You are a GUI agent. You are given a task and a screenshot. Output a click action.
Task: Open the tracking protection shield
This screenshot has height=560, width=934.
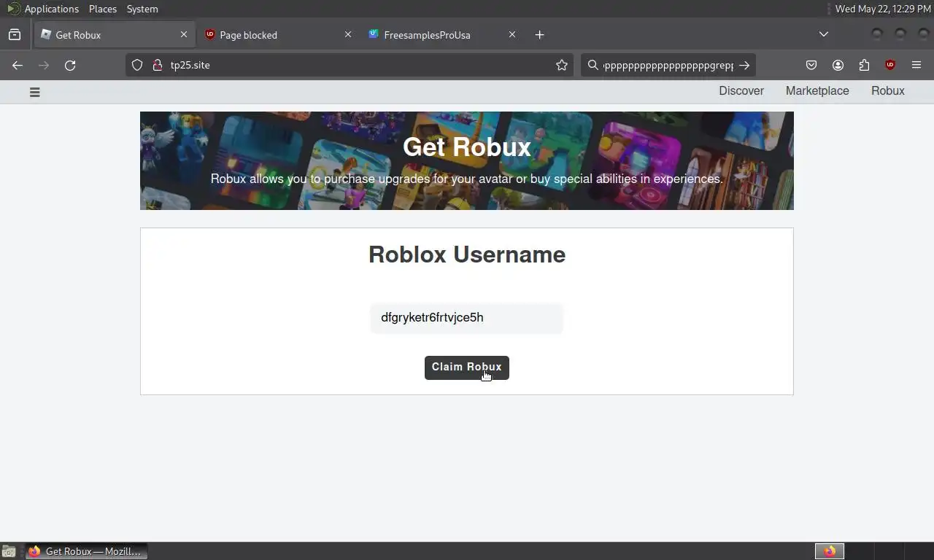tap(137, 65)
